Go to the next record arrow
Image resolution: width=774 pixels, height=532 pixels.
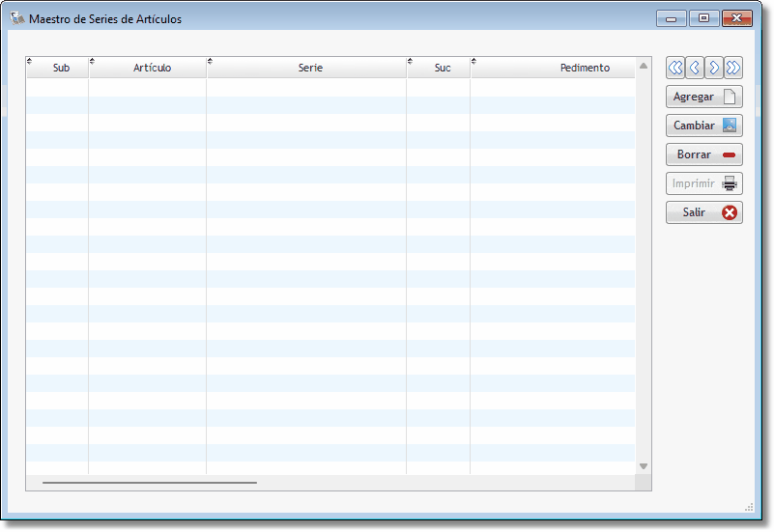714,68
